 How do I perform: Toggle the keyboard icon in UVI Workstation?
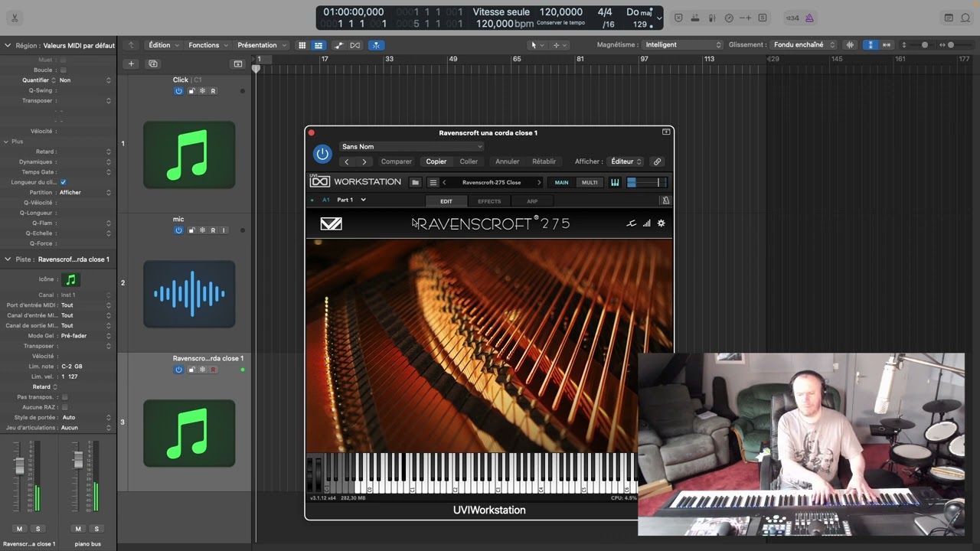coord(615,182)
